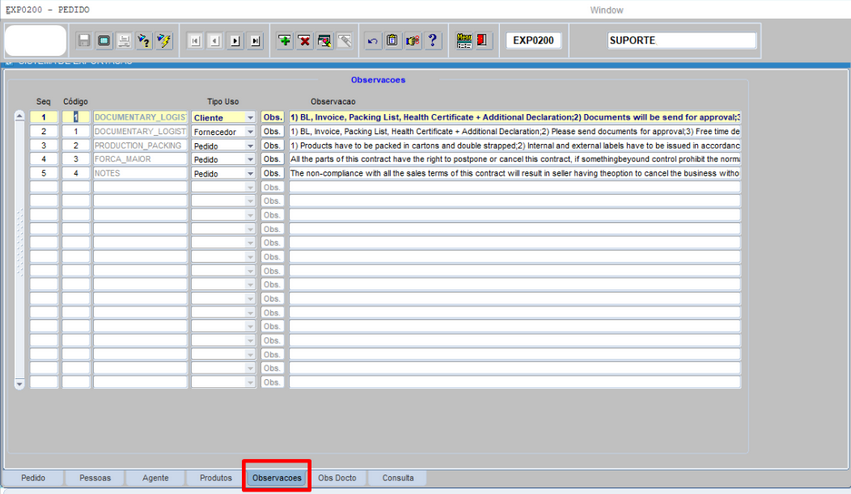Screen dimensions: 851x494
Task: Click the blue undo arrow icon
Action: point(373,41)
